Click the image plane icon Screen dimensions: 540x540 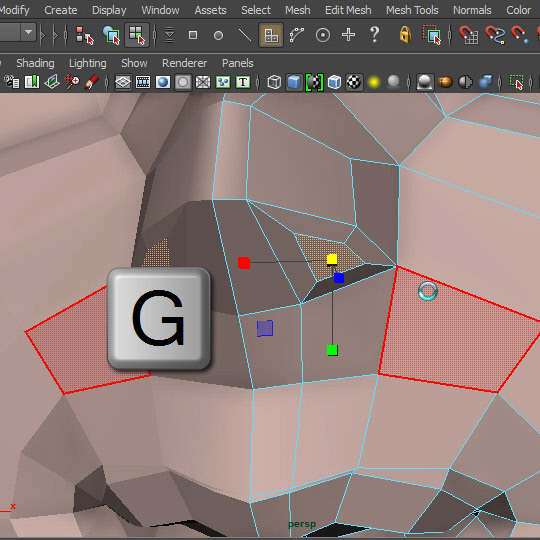[52, 82]
